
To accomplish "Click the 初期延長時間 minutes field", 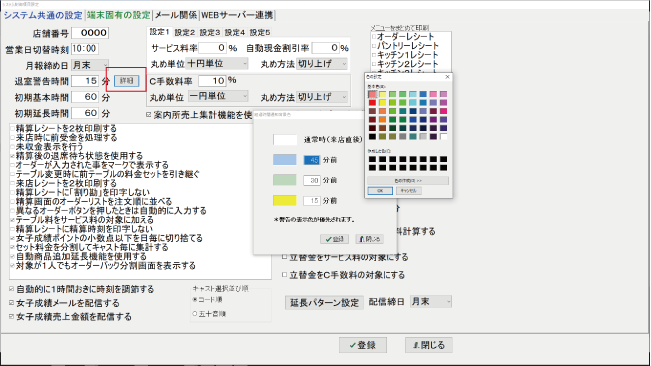I will pyautogui.click(x=85, y=113).
